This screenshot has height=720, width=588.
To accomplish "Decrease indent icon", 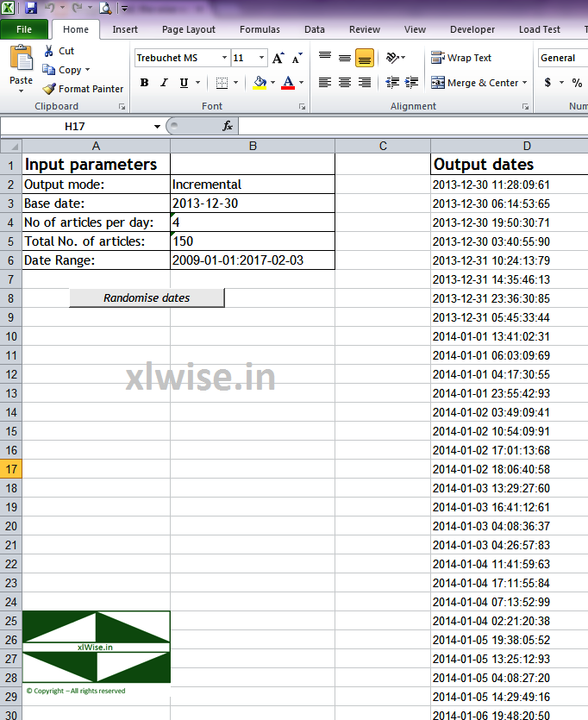I will point(392,82).
